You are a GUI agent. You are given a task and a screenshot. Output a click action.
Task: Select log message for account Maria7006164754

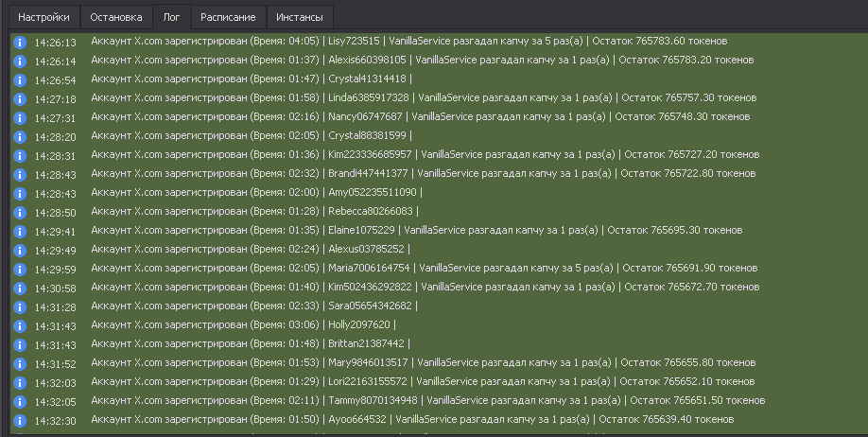click(424, 268)
